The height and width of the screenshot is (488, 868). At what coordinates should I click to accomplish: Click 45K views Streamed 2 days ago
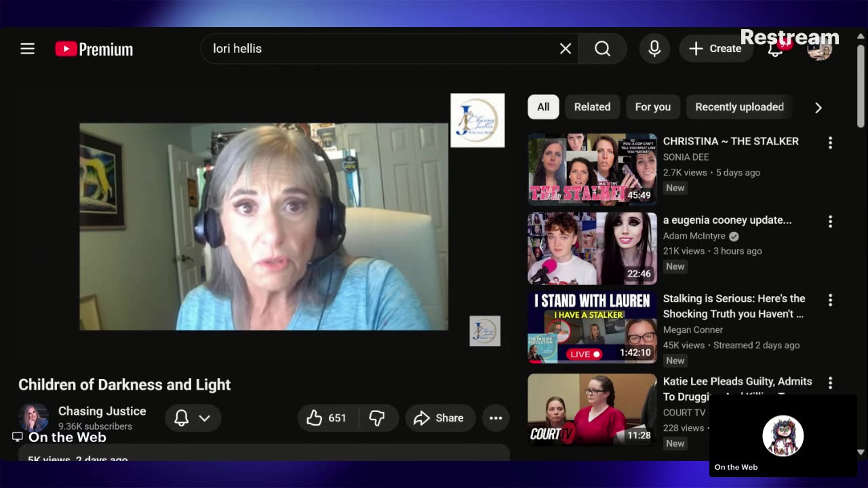click(x=731, y=345)
